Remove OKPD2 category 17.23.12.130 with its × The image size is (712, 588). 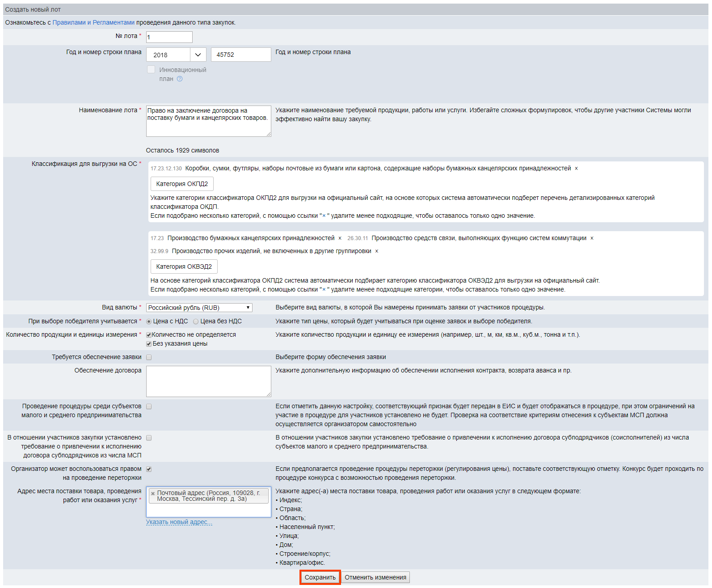click(x=576, y=169)
